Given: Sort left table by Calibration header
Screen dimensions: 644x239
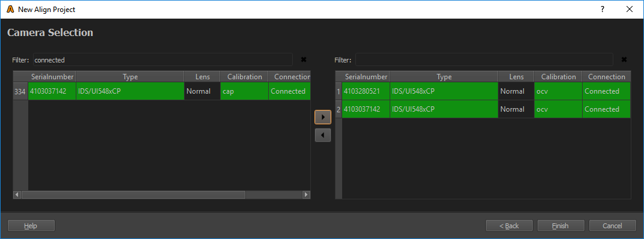Looking at the screenshot, I should point(244,77).
